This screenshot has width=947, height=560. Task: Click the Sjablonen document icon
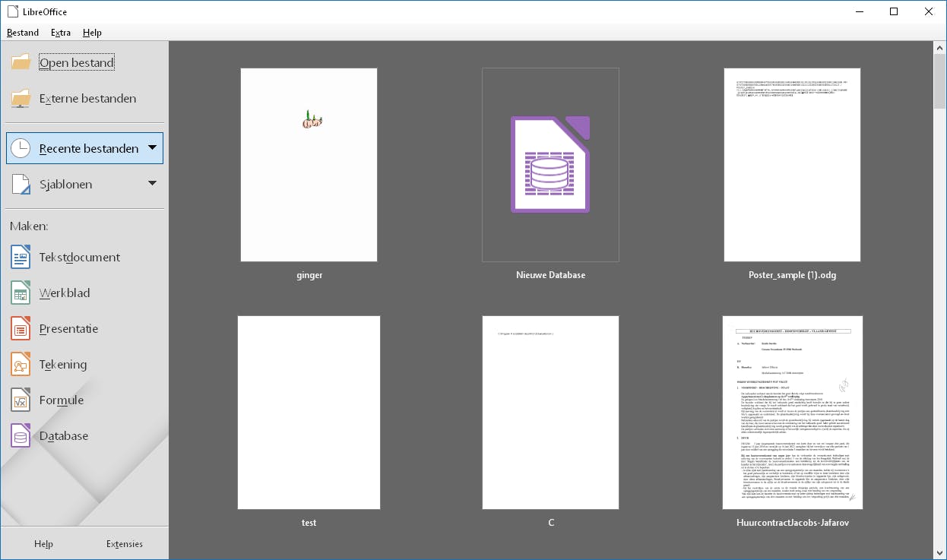[21, 184]
